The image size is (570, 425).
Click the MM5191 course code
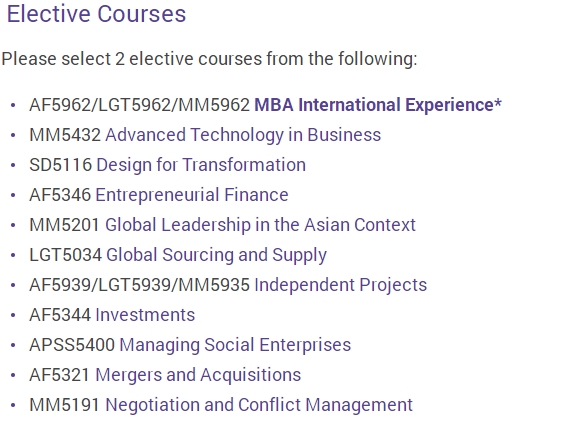(x=64, y=405)
